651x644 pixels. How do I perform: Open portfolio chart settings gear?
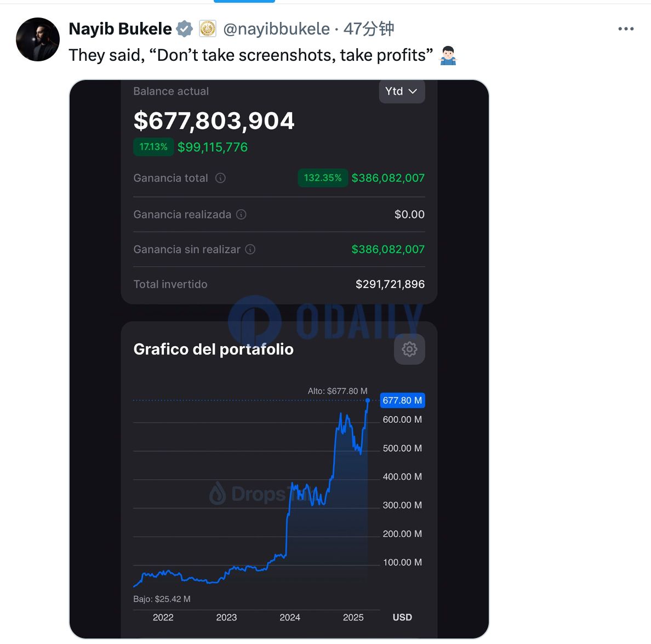coord(409,349)
